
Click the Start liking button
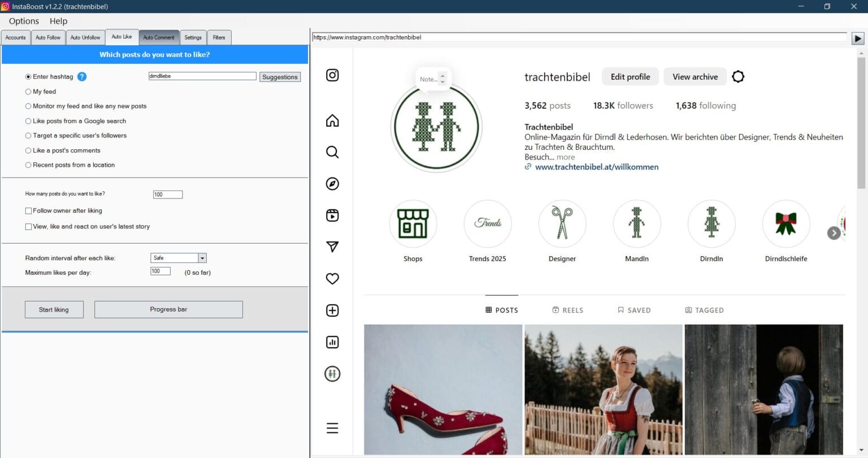click(54, 309)
